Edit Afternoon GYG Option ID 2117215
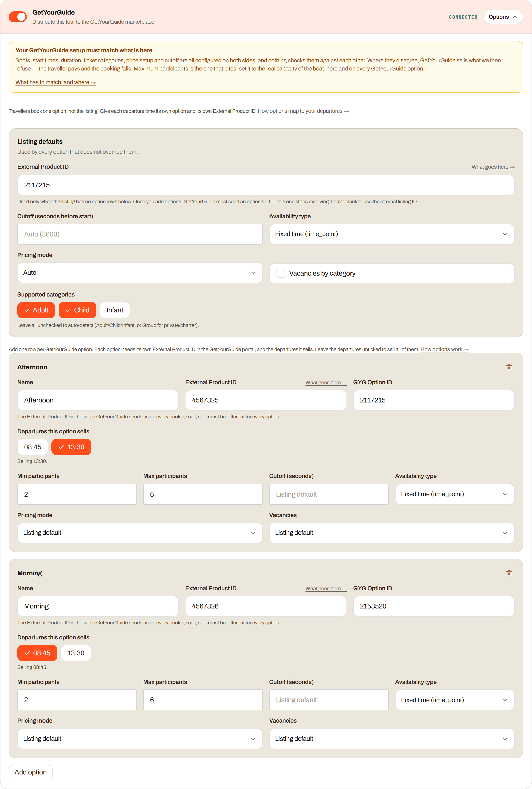532x789 pixels. 434,400
